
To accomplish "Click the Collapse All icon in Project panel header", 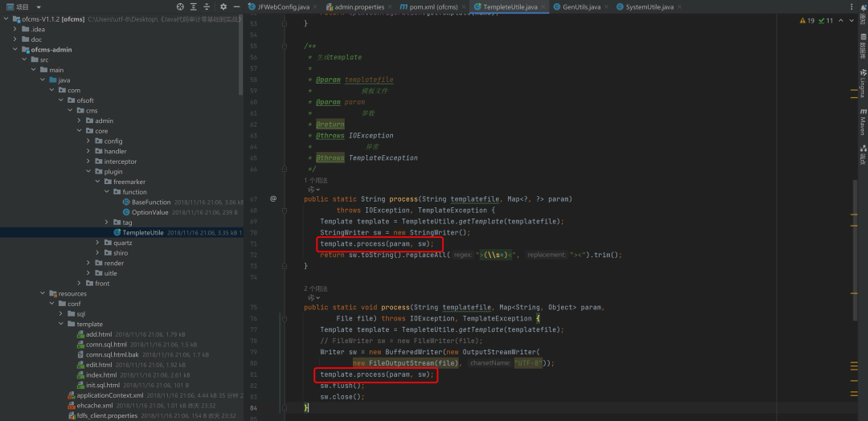I will (x=207, y=6).
